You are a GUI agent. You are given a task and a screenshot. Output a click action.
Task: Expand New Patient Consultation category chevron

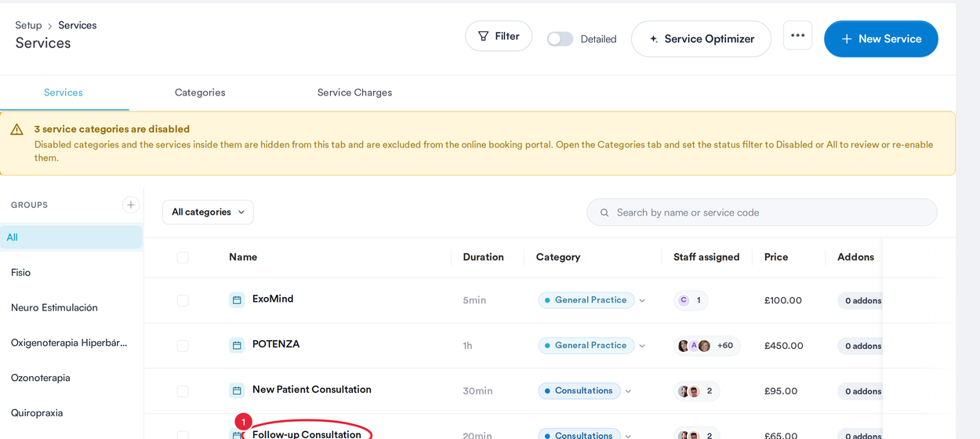point(628,391)
